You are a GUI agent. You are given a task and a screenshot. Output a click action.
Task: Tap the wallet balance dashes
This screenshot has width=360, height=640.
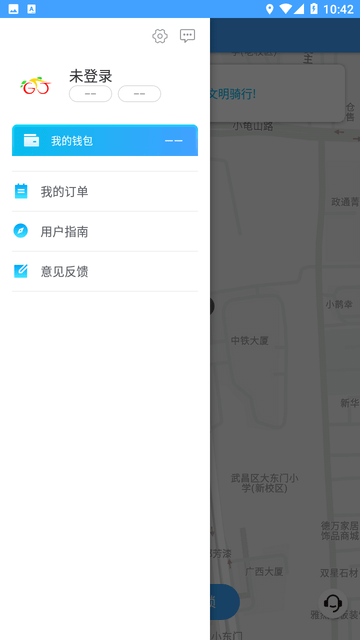(x=173, y=141)
